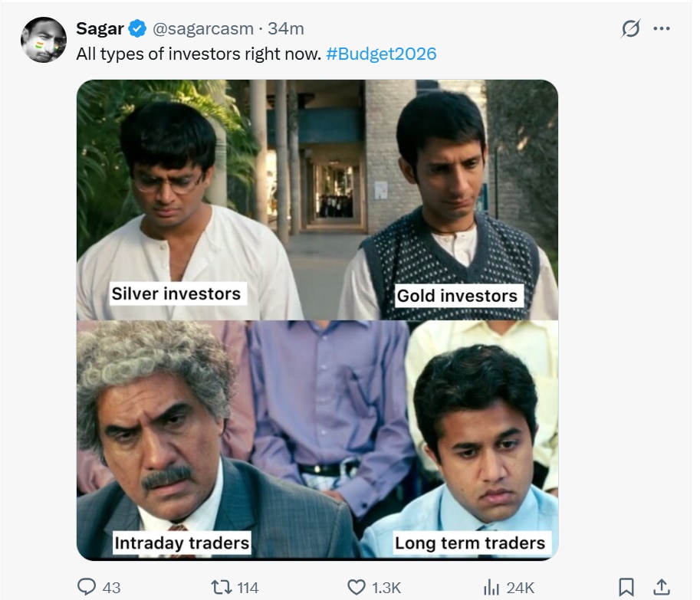The width and height of the screenshot is (700, 600).
Task: Click the Sagar display name
Action: click(100, 29)
